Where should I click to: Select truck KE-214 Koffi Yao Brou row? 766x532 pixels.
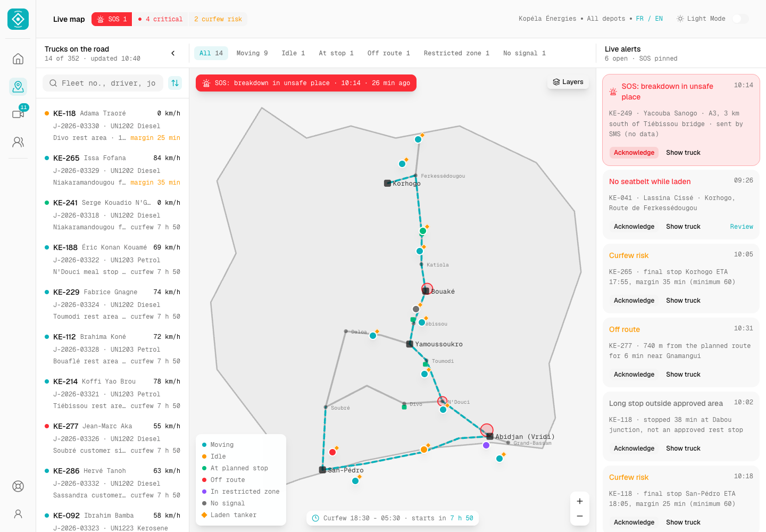tap(113, 394)
